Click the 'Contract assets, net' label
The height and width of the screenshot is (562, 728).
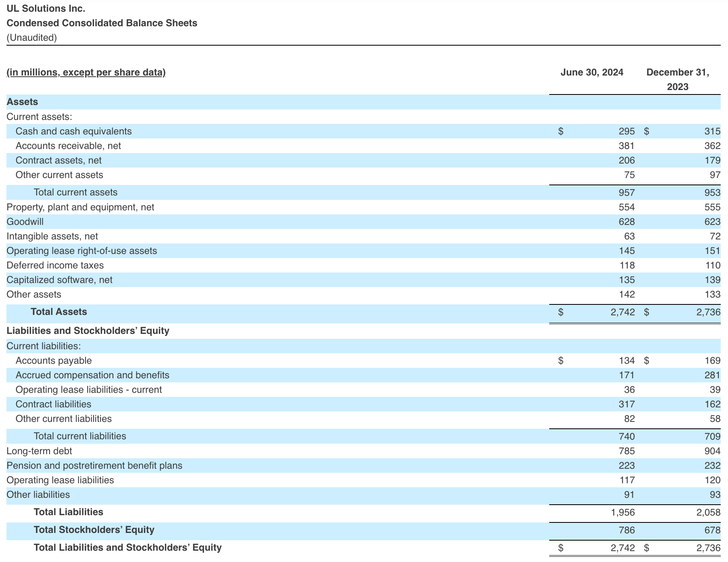point(59,160)
